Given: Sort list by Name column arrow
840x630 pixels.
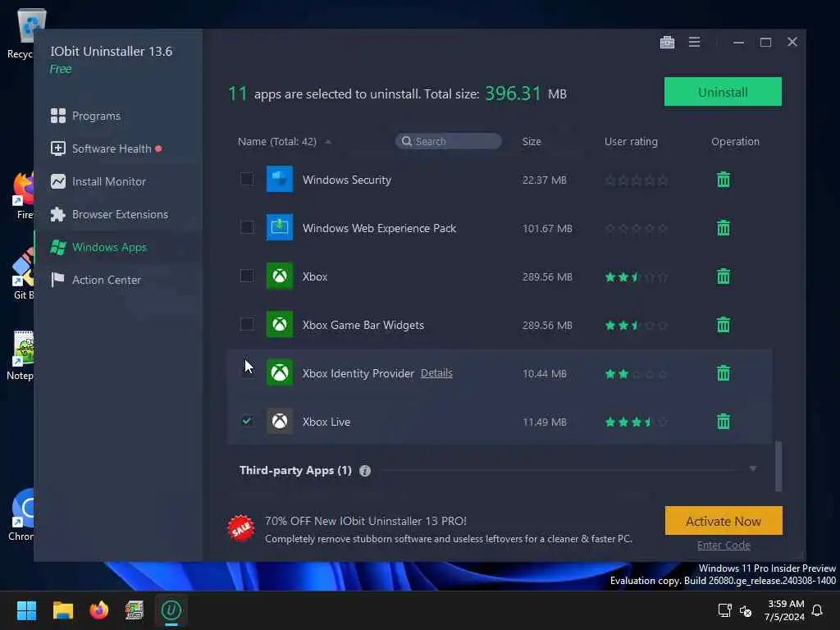Looking at the screenshot, I should pyautogui.click(x=328, y=142).
